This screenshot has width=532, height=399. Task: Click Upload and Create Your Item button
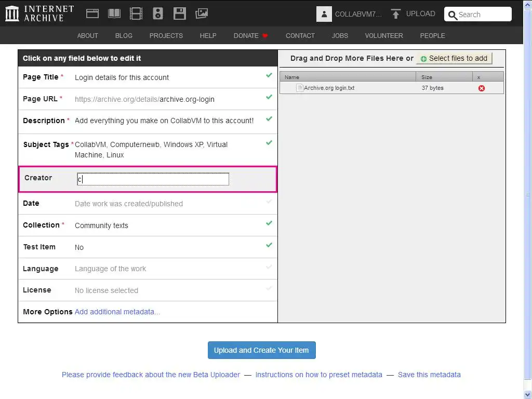[262, 350]
